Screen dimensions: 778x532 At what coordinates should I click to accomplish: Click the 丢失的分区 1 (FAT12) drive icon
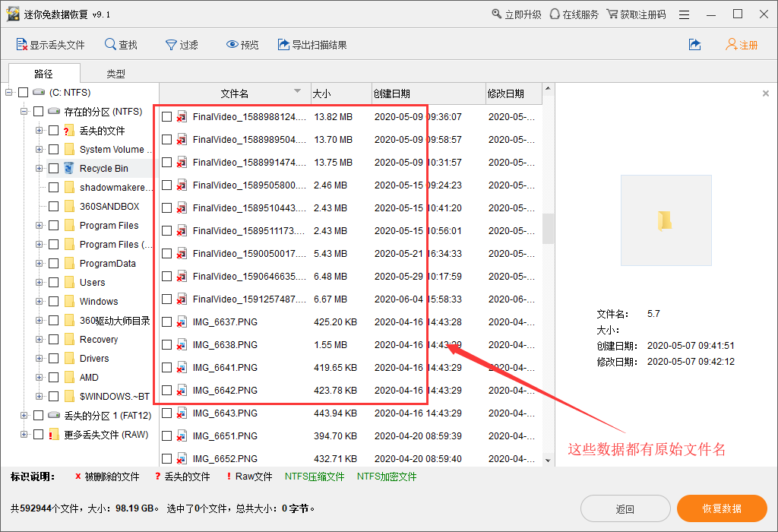pyautogui.click(x=54, y=416)
